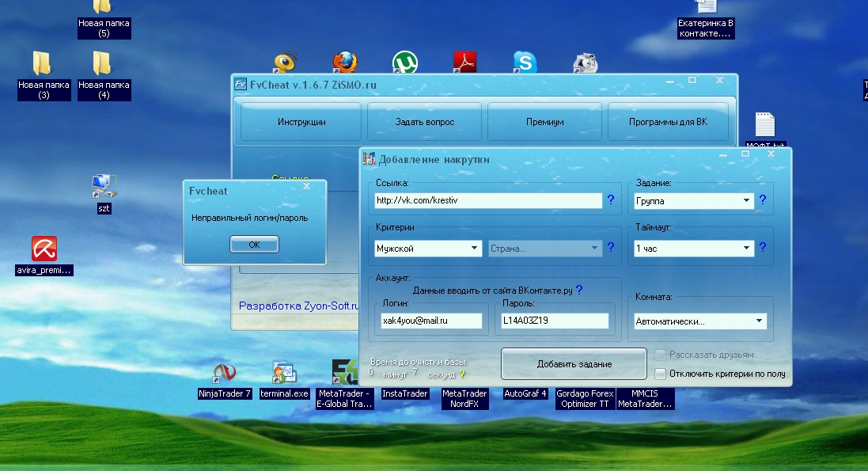The height and width of the screenshot is (471, 868).
Task: Select the МОФТ.txt text file icon
Action: [765, 125]
